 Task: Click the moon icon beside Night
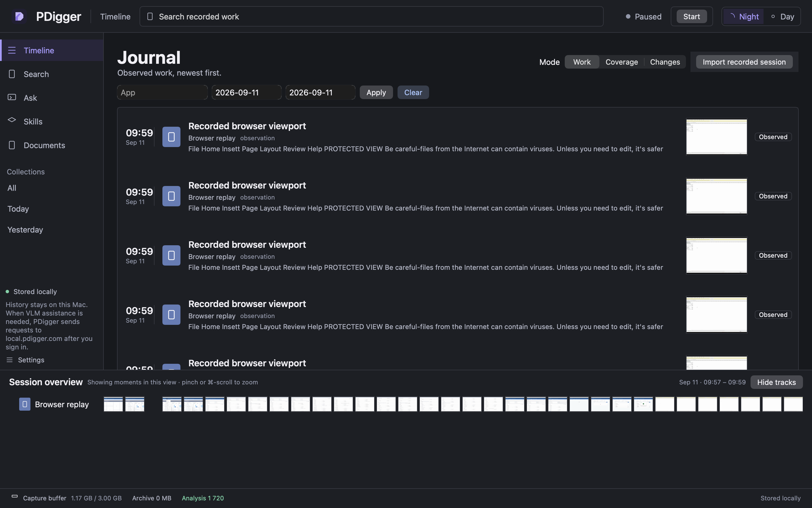(x=732, y=16)
